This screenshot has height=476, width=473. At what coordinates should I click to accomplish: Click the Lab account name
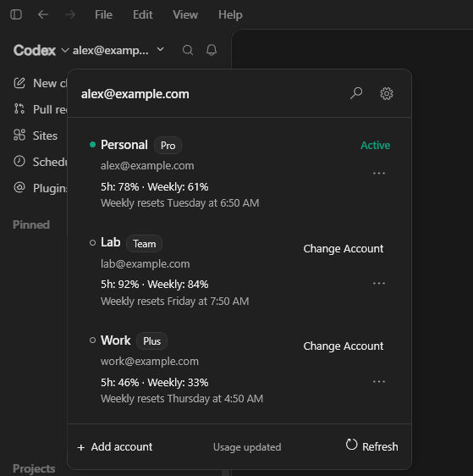coord(111,242)
